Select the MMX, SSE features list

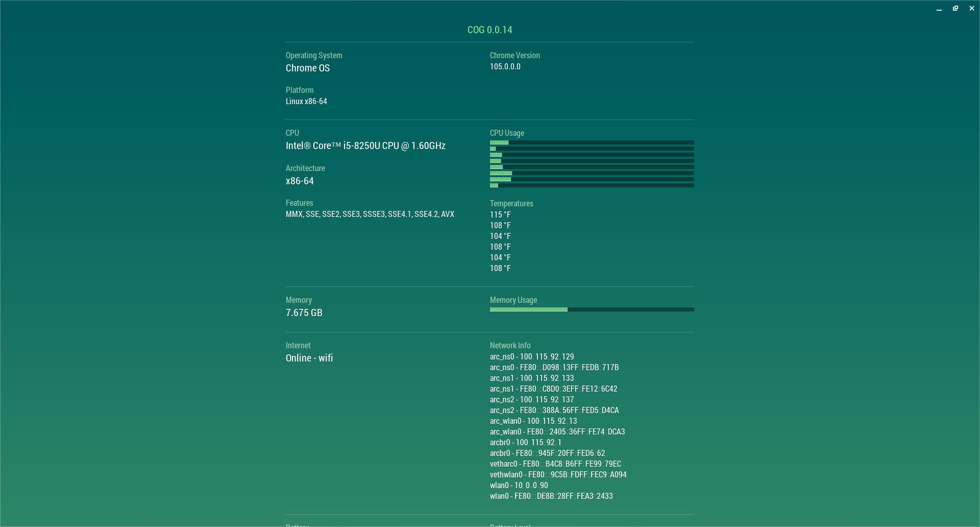coord(370,214)
